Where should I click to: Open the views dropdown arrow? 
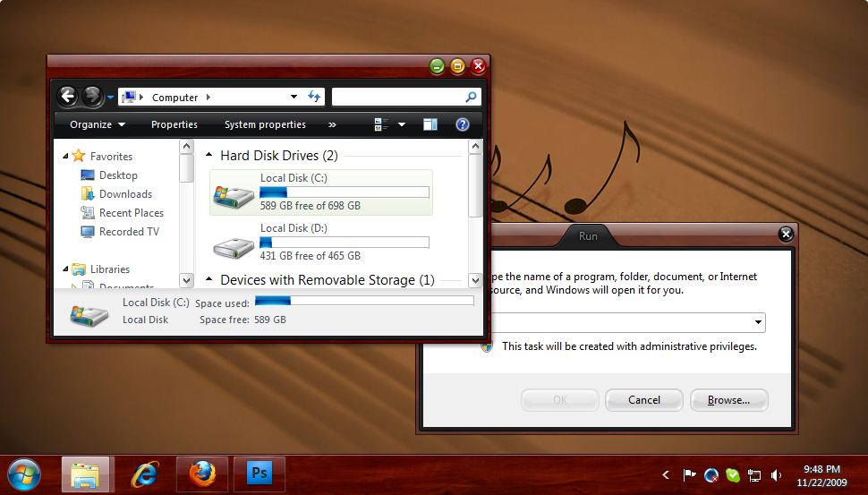[402, 124]
